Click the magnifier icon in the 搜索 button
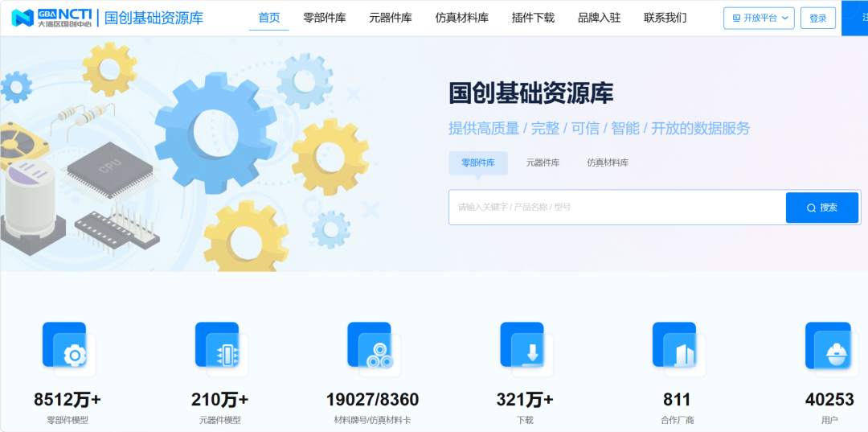This screenshot has width=868, height=432. (x=811, y=208)
